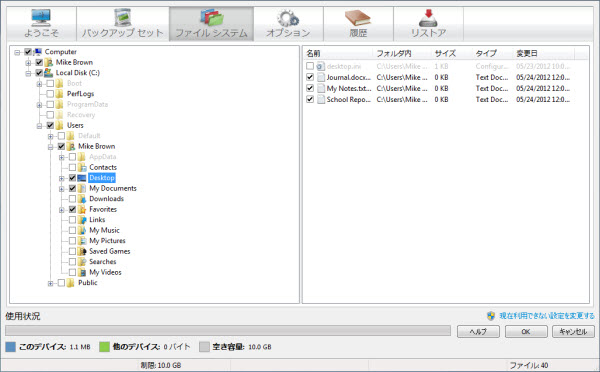600x372 pixels.
Task: Click the Links folder icon
Action: (82, 220)
